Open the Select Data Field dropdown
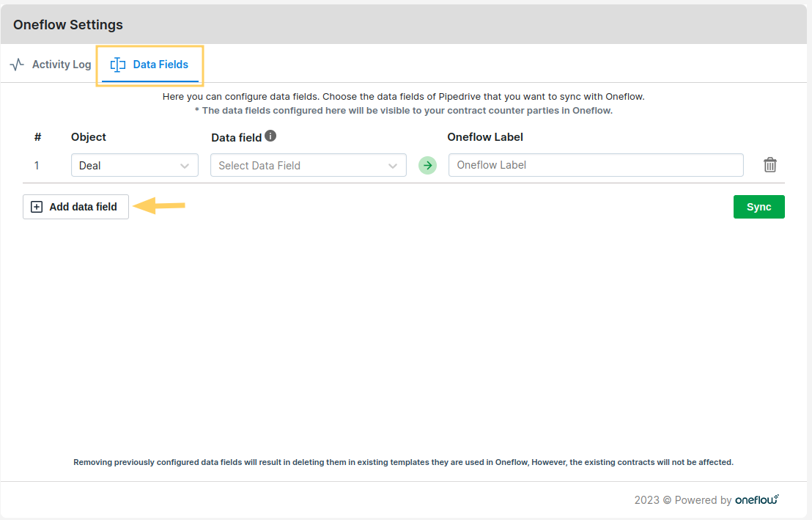The image size is (812, 520). (308, 165)
